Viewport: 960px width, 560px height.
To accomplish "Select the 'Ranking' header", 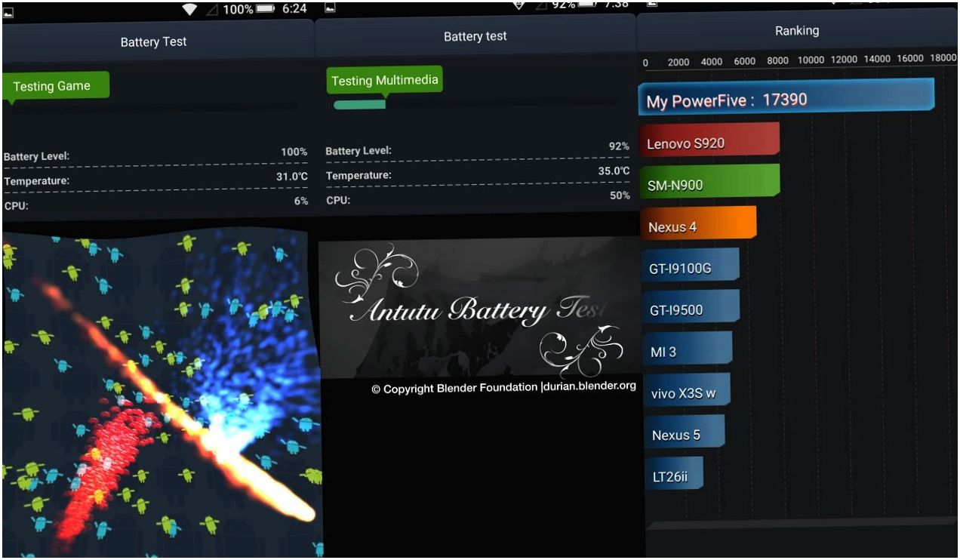I will (797, 31).
